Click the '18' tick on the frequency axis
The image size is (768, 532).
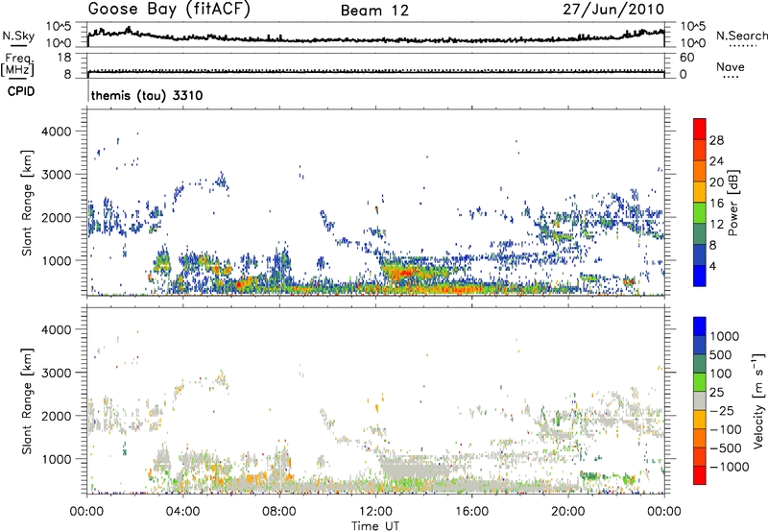tap(64, 58)
